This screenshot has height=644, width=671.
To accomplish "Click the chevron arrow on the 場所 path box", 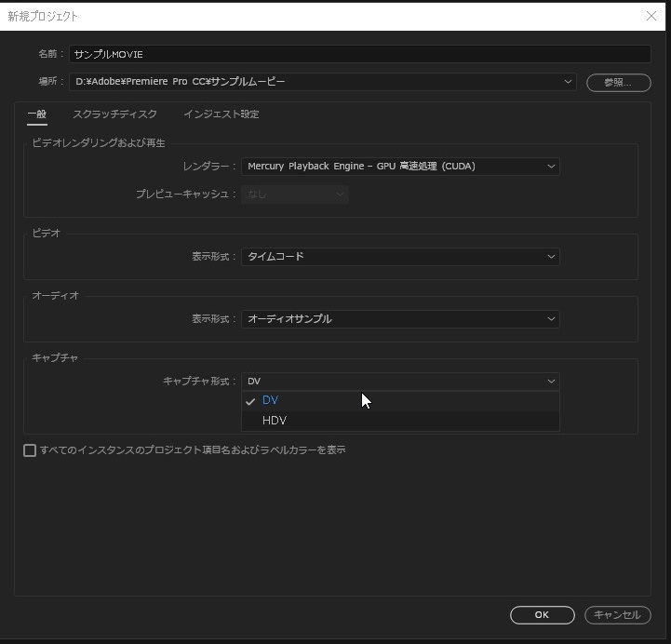I will point(568,82).
